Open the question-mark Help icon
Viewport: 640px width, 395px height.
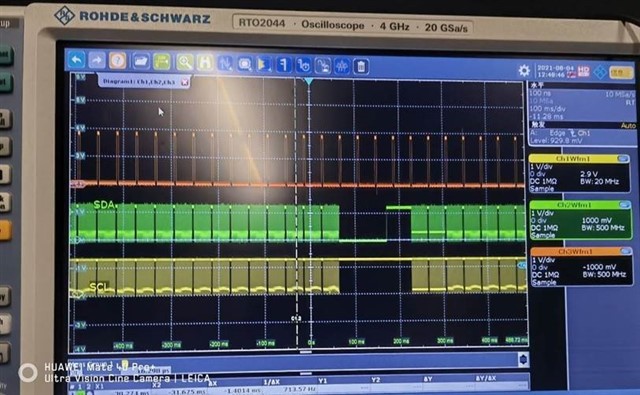coord(118,61)
